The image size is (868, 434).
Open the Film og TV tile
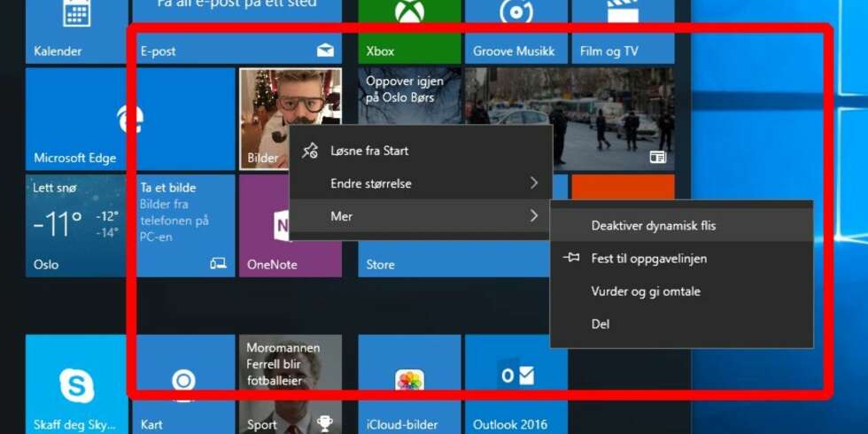coord(623,32)
